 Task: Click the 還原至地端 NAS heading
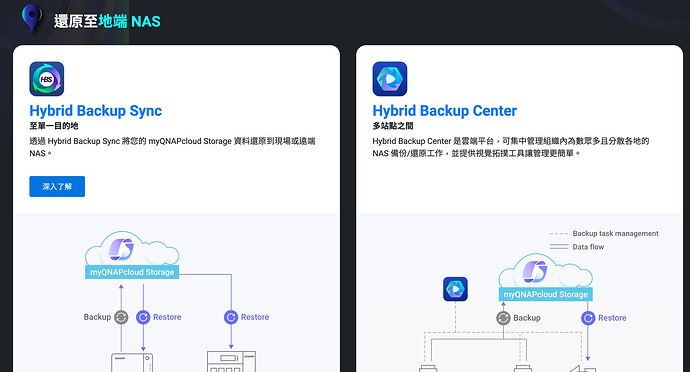coord(107,21)
